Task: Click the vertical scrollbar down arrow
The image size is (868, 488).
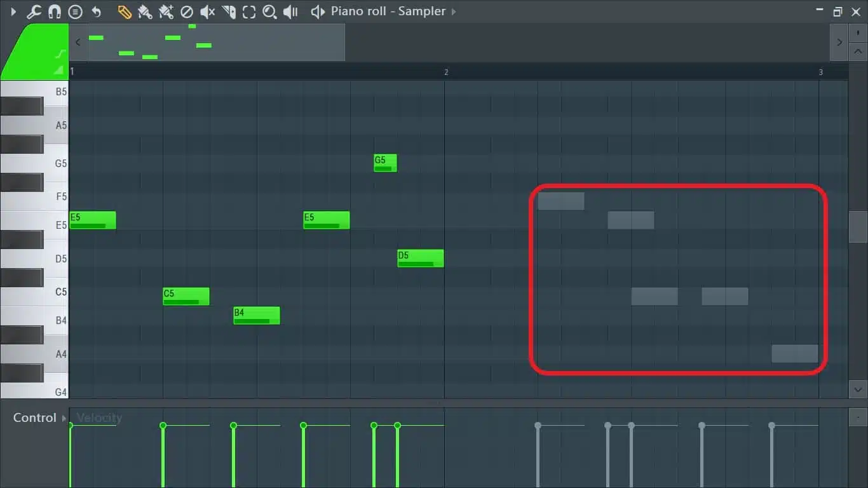Action: (x=858, y=390)
